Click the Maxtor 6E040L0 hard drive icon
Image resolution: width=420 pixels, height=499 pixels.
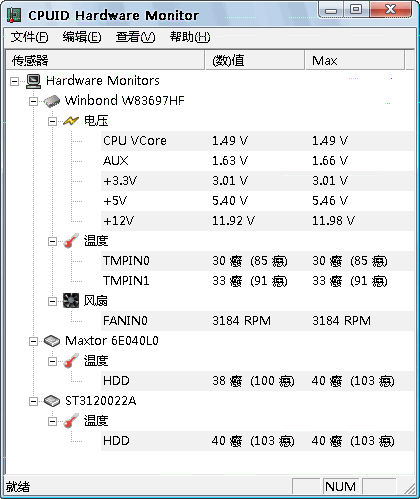[52, 341]
